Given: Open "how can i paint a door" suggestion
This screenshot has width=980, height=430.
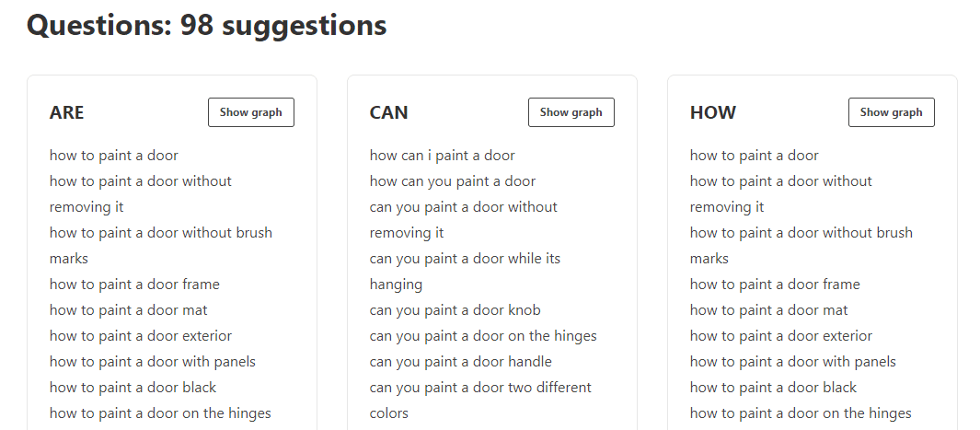Looking at the screenshot, I should tap(443, 156).
